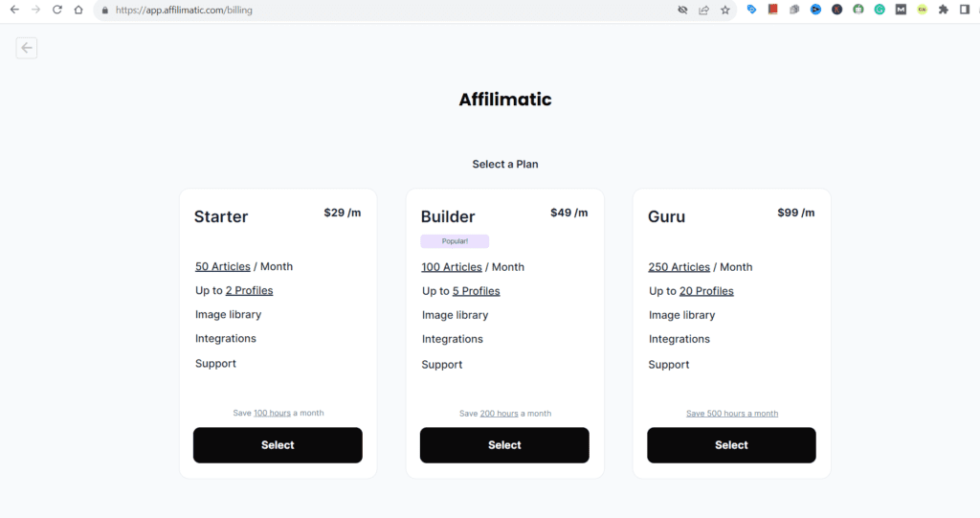The height and width of the screenshot is (518, 980).
Task: Click the eye-slash icon in address bar
Action: 682,10
